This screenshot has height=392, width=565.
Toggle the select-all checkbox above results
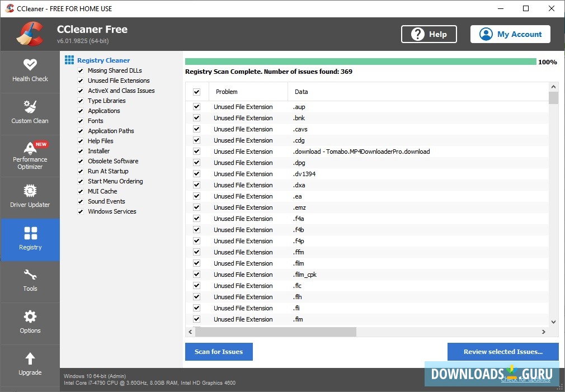[x=197, y=91]
